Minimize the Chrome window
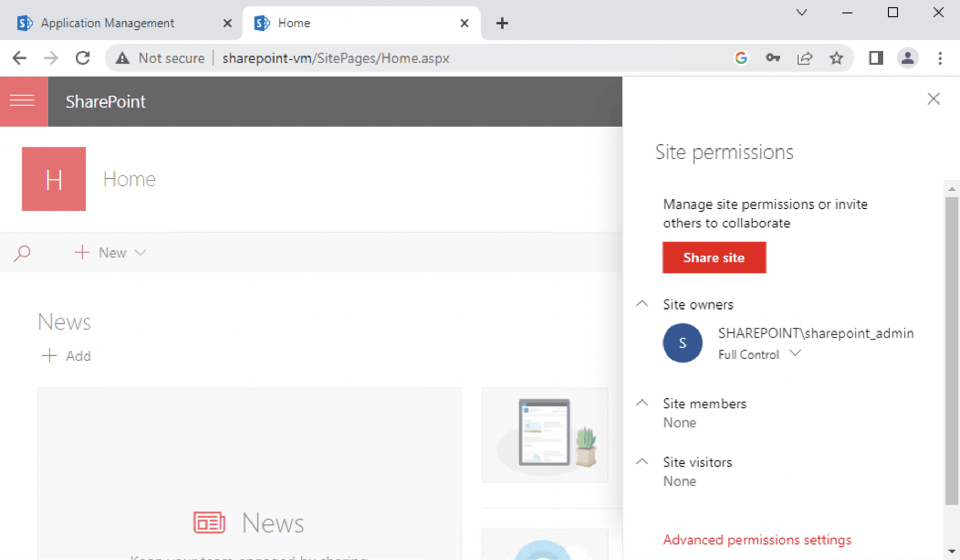Image resolution: width=960 pixels, height=560 pixels. (847, 13)
